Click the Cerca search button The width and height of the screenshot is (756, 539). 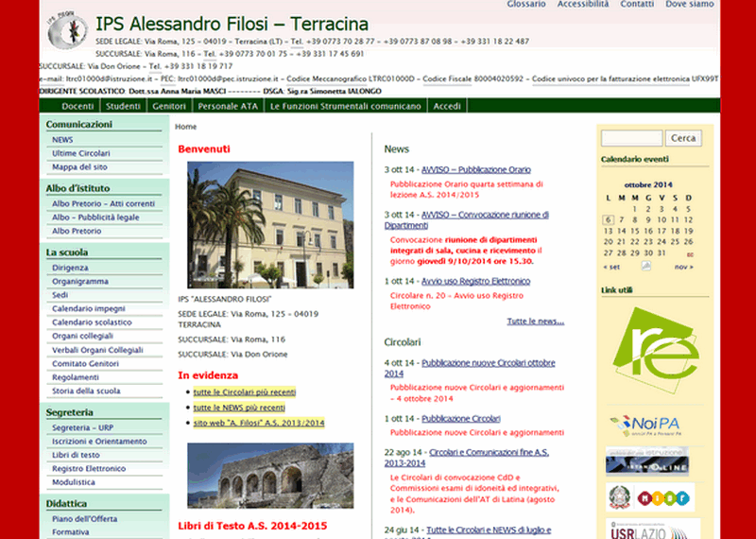point(683,138)
